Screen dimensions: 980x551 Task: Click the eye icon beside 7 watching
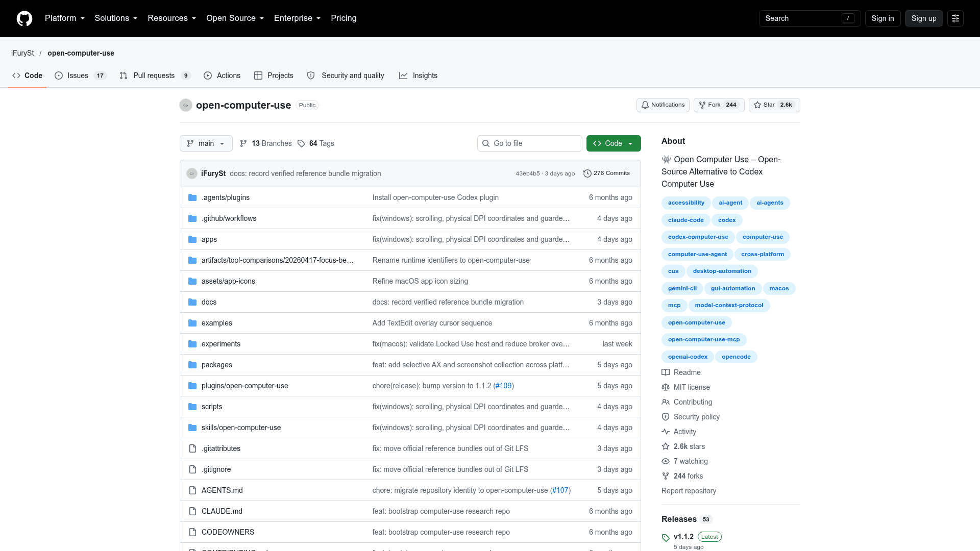[666, 461]
